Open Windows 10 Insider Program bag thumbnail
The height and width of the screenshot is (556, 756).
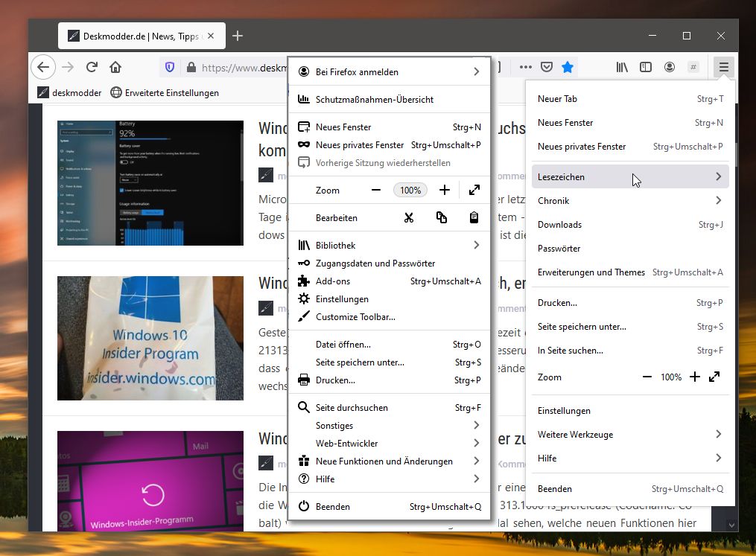point(150,338)
